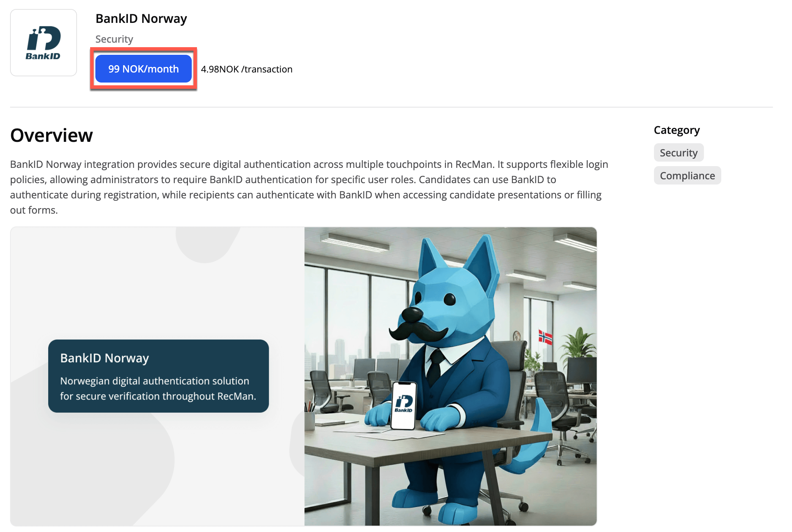Click the 4.98NOK /transaction price text
Viewport: 792px width, 532px height.
click(247, 69)
